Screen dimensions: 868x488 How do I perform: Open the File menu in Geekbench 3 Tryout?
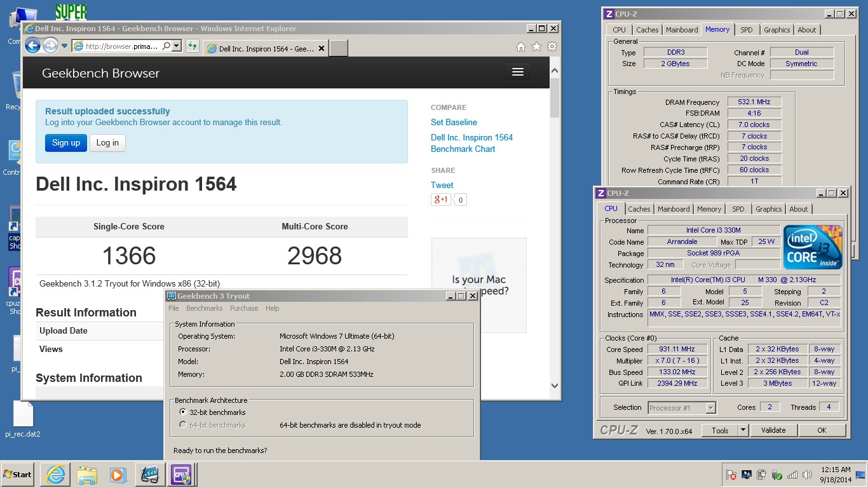(x=173, y=308)
